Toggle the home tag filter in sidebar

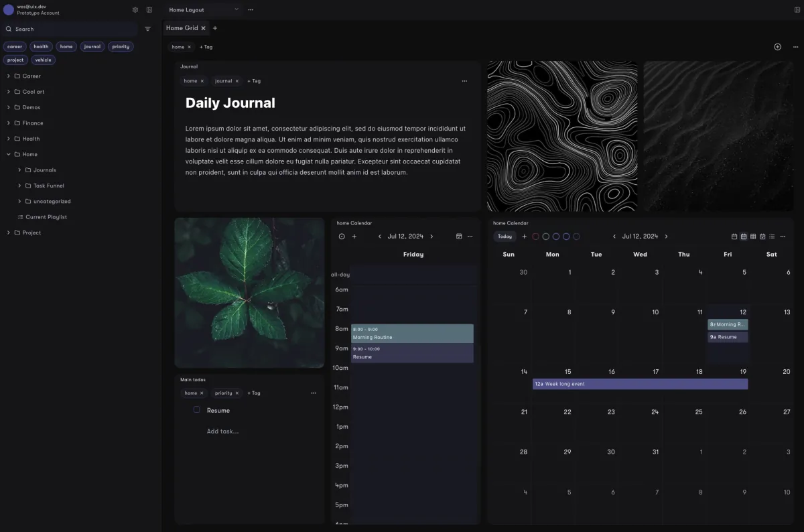66,47
